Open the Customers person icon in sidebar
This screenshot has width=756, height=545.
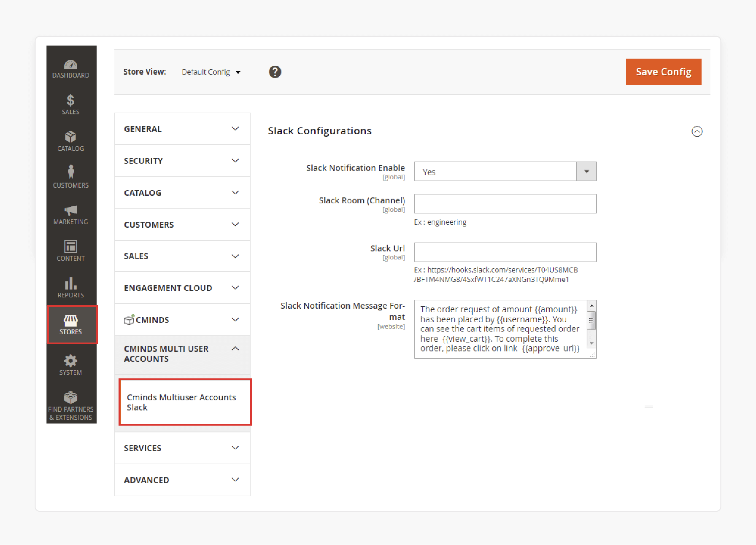[71, 177]
